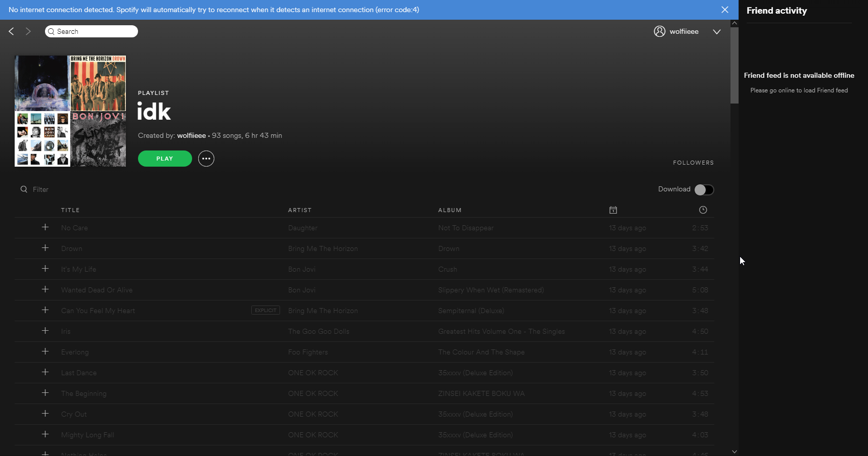Open album Sempiternal (Deluxe)
Image resolution: width=868 pixels, height=456 pixels.
(x=471, y=311)
